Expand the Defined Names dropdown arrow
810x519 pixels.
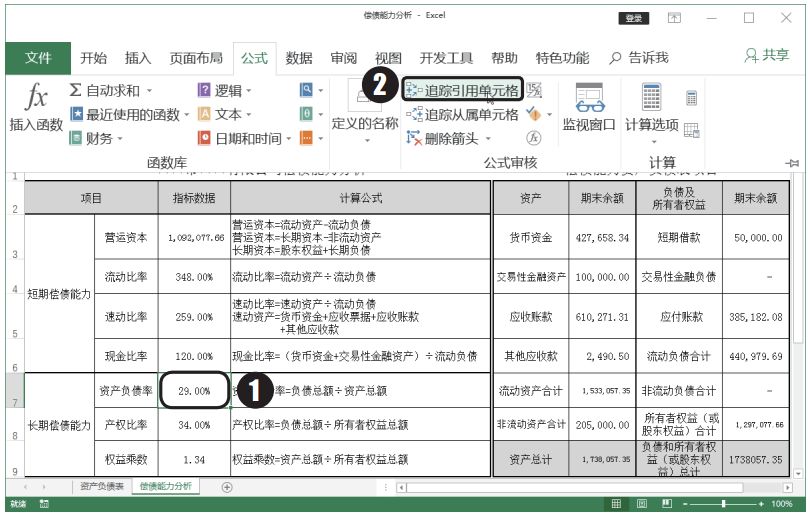[x=367, y=140]
